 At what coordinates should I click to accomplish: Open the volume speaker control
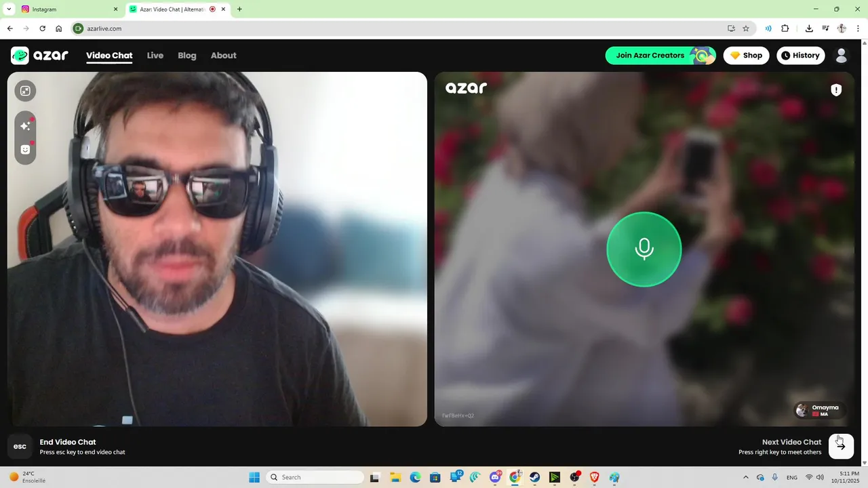(x=821, y=477)
